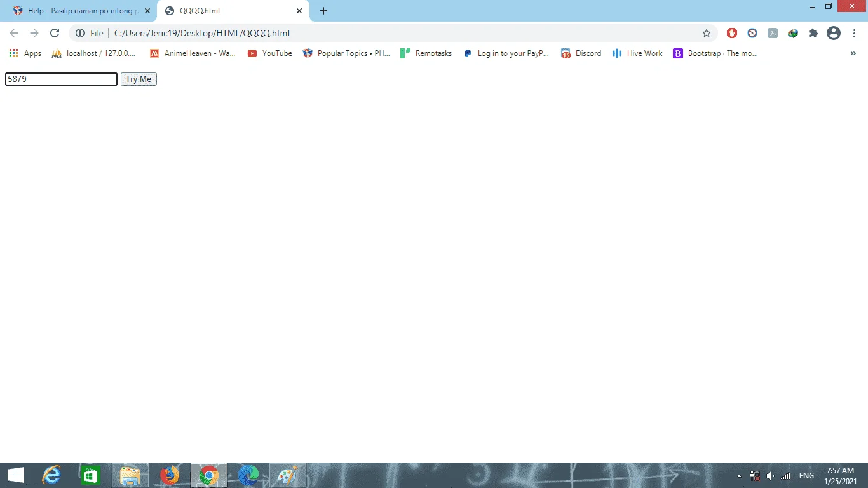Minimize the Chrome window
Viewport: 868px width, 488px height.
(x=812, y=6)
